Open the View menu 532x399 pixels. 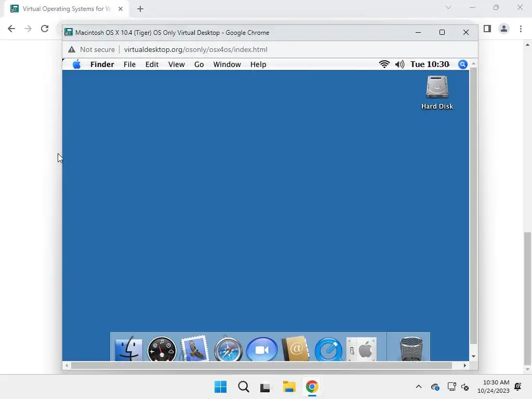tap(177, 64)
